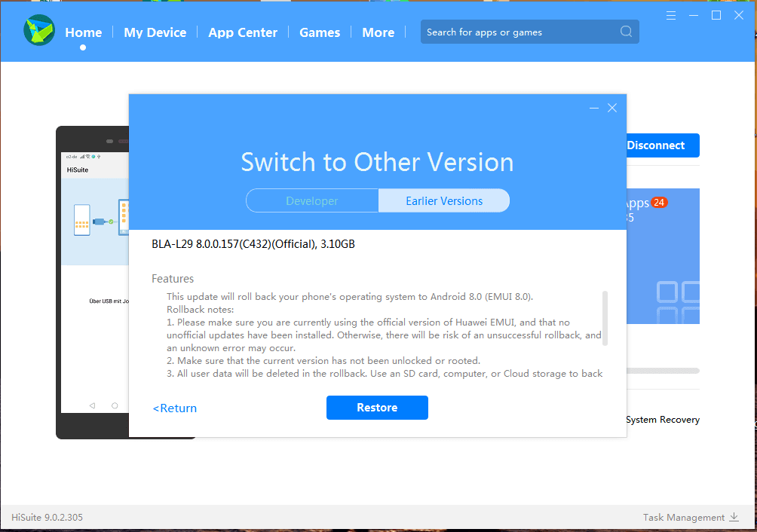Open the App Center tab
Viewport: 757px width, 532px height.
pos(243,32)
